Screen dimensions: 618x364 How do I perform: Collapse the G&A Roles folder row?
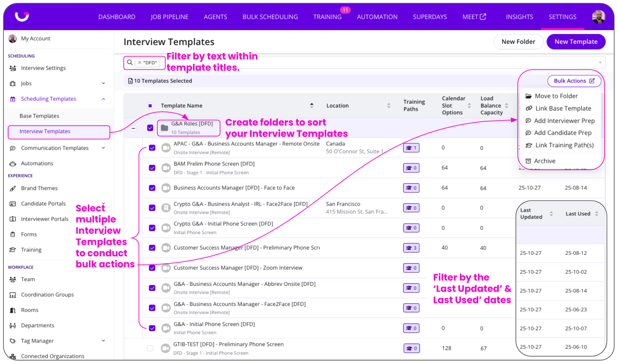133,128
